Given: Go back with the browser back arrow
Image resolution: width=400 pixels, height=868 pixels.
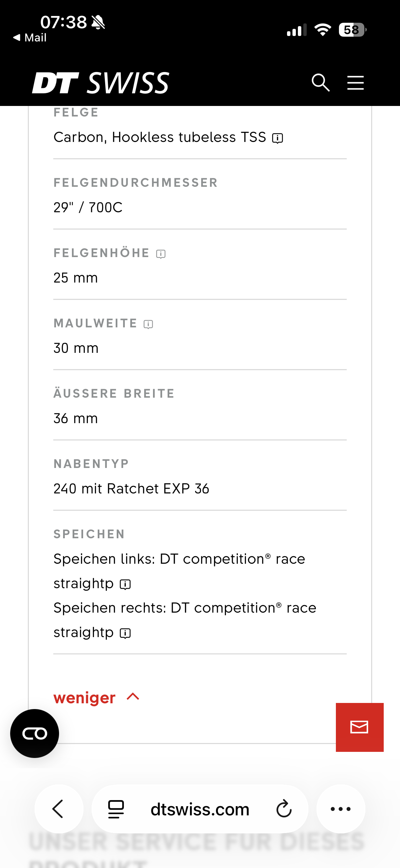Looking at the screenshot, I should click(x=58, y=809).
